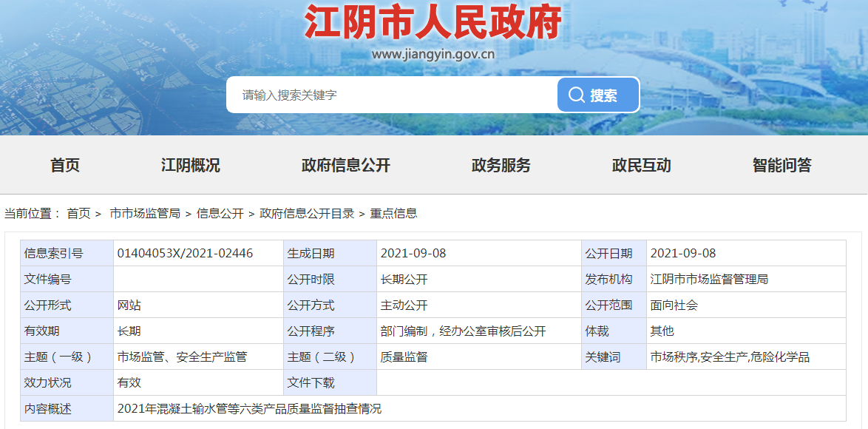Click the 文件下载 label cell
The image size is (868, 429).
330,382
